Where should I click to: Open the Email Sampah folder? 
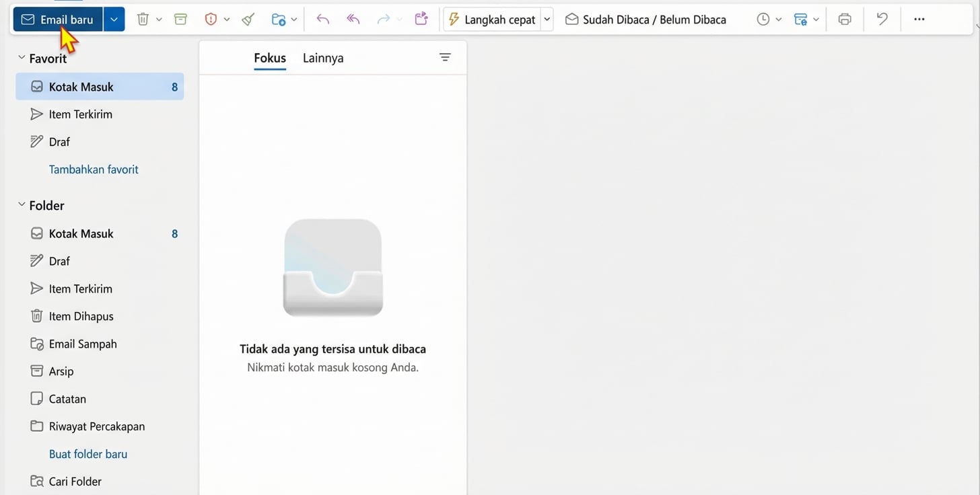pos(82,344)
